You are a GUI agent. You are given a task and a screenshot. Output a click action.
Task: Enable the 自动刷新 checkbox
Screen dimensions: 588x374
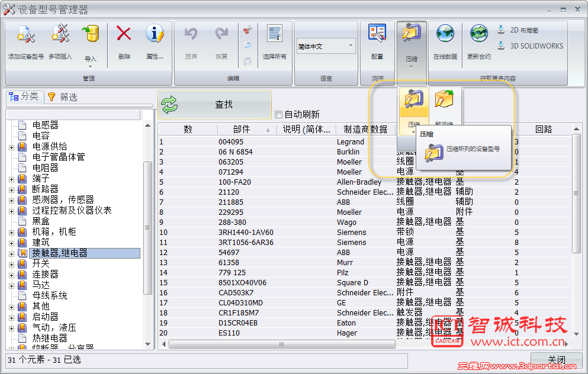(x=278, y=114)
